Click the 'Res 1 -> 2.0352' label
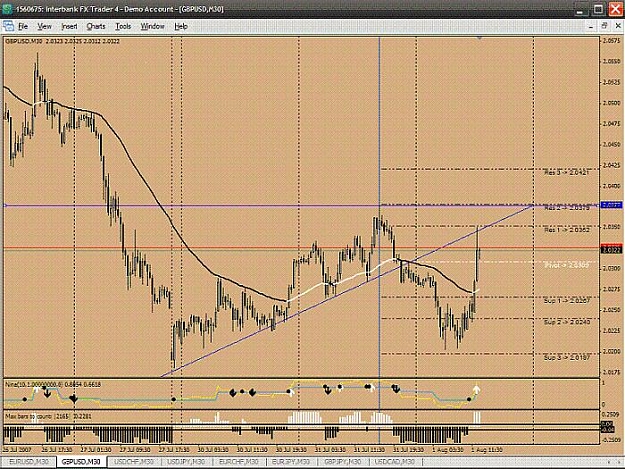Image resolution: width=625 pixels, height=469 pixels. tap(567, 230)
